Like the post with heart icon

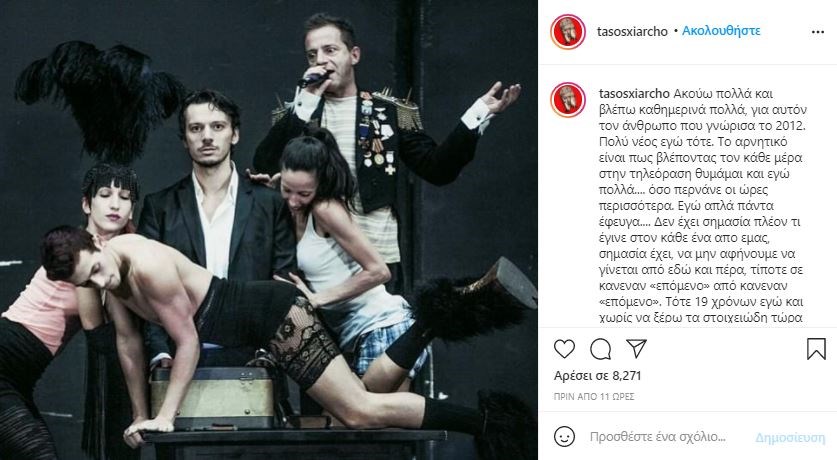(564, 349)
